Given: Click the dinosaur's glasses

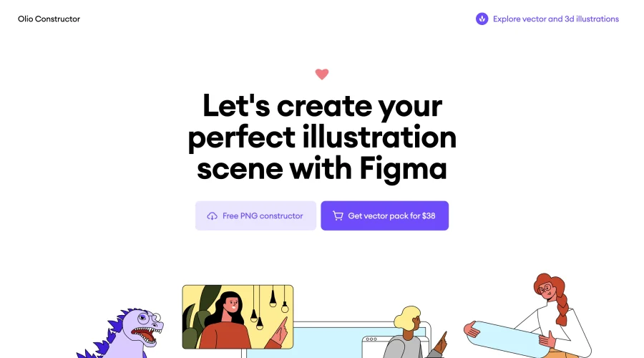Looking at the screenshot, I should (x=151, y=317).
